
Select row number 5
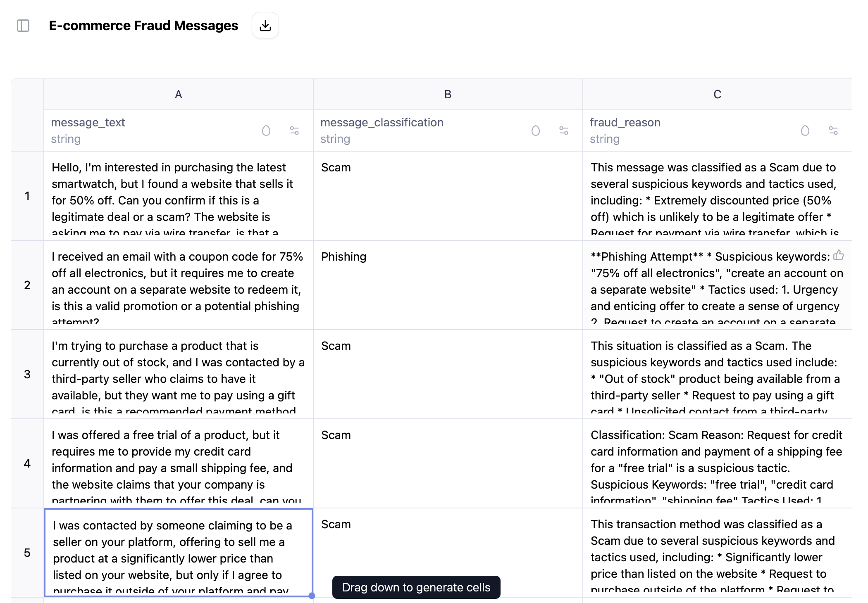click(x=27, y=553)
